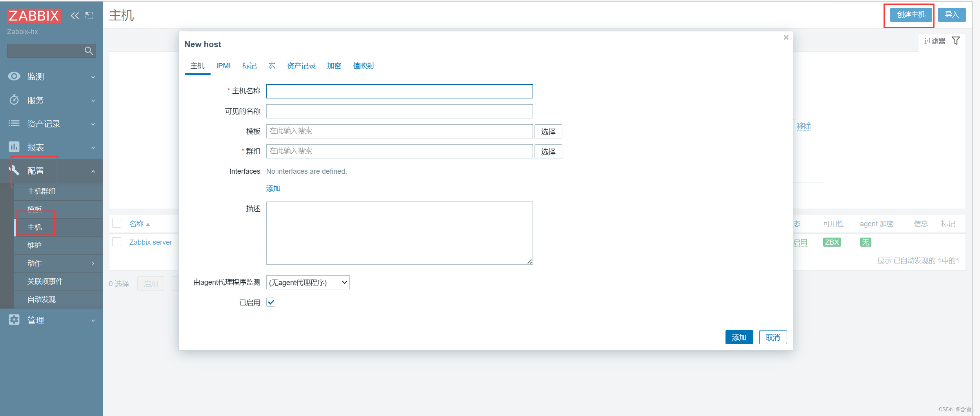Click the 主机名称 input field

(x=399, y=91)
